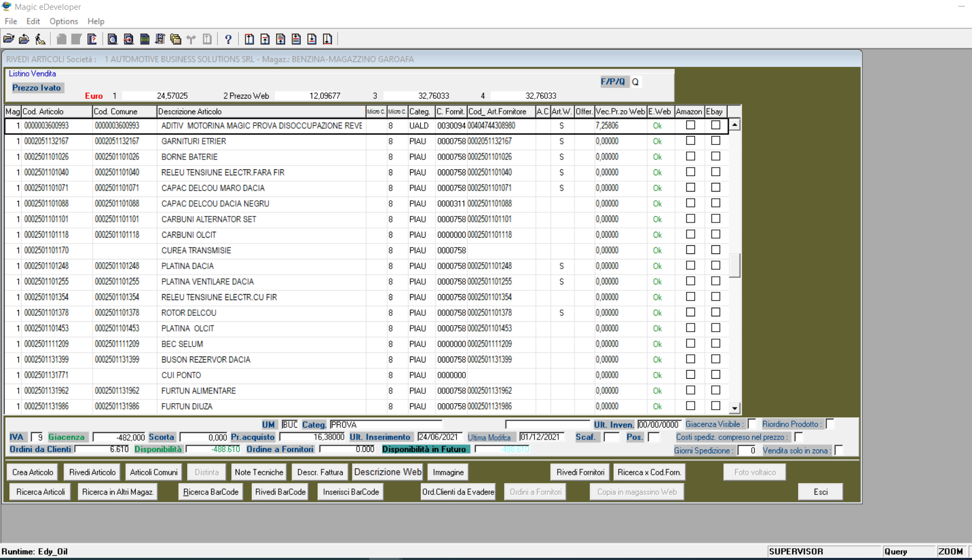This screenshot has height=560, width=972.
Task: Tick Ebay checkbox for FURTUN ALIMENTARE row
Action: (716, 390)
